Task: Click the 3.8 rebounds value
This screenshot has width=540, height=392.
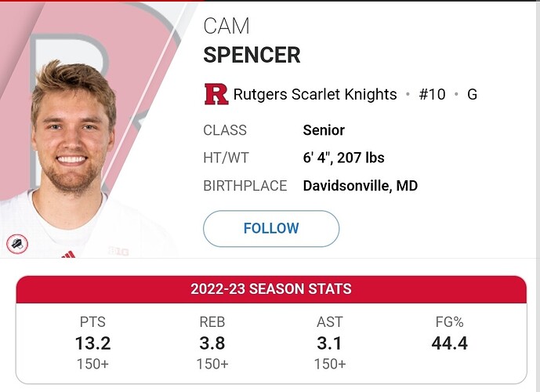Action: tap(212, 343)
